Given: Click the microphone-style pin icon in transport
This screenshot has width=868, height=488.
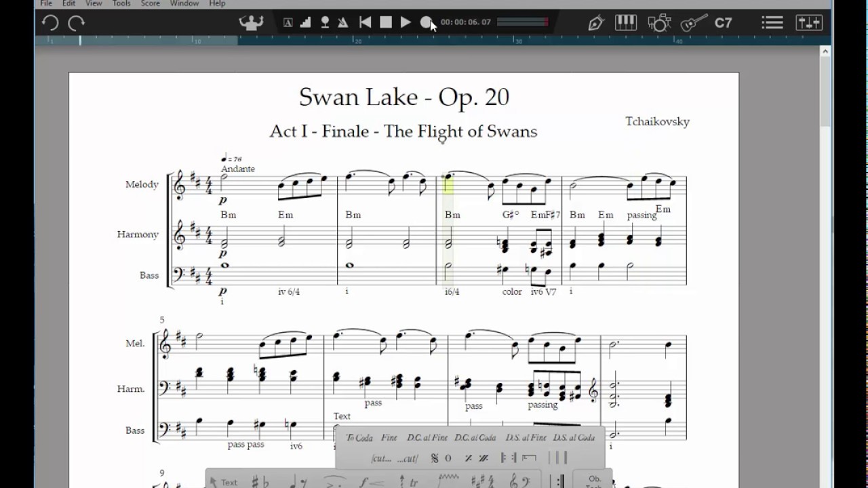Looking at the screenshot, I should 325,22.
